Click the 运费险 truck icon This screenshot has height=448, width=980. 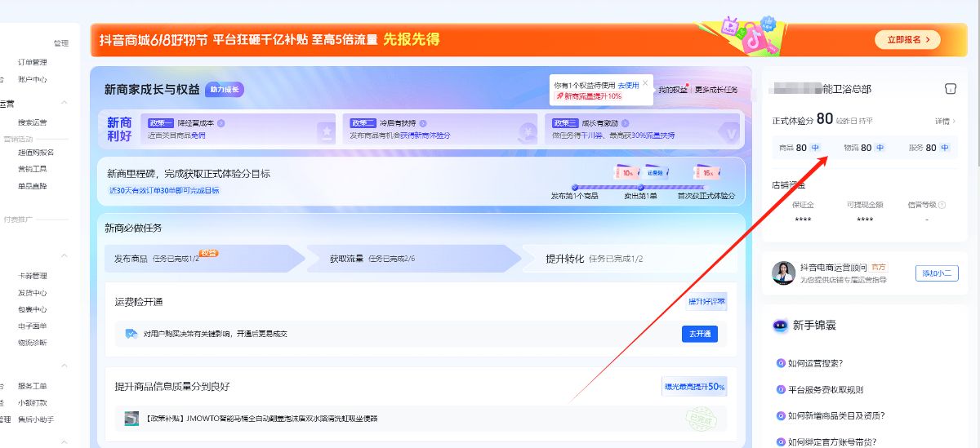coord(131,334)
